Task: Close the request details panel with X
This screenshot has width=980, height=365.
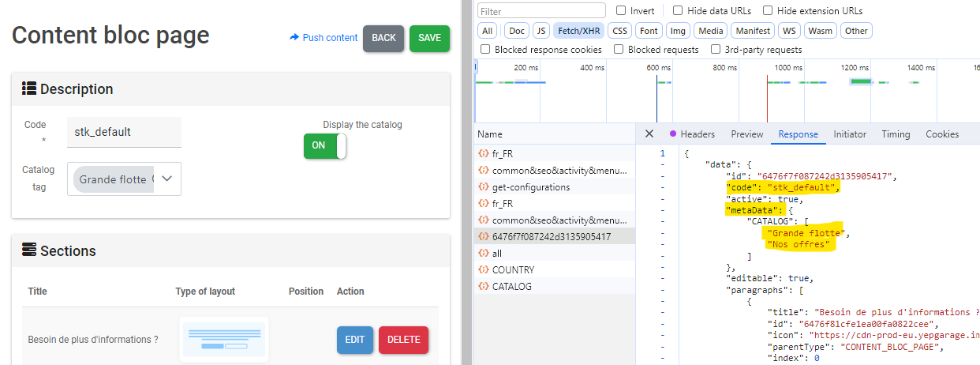Action: [x=649, y=134]
